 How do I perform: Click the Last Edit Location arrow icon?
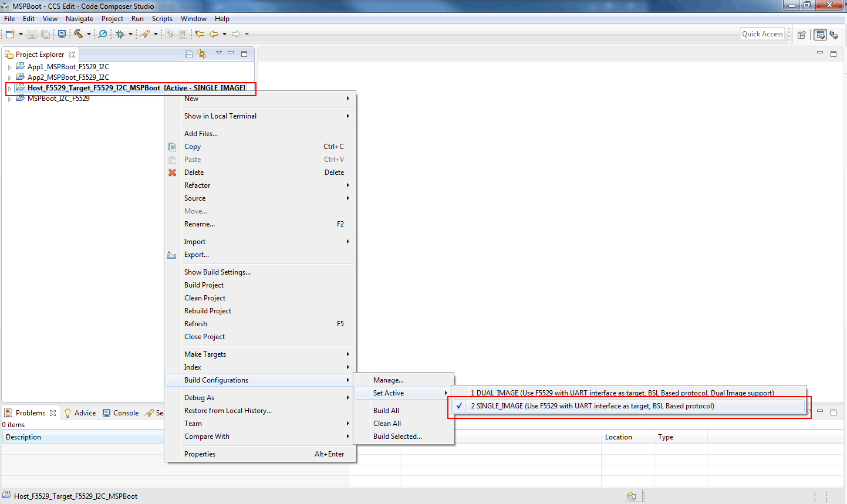click(x=200, y=34)
